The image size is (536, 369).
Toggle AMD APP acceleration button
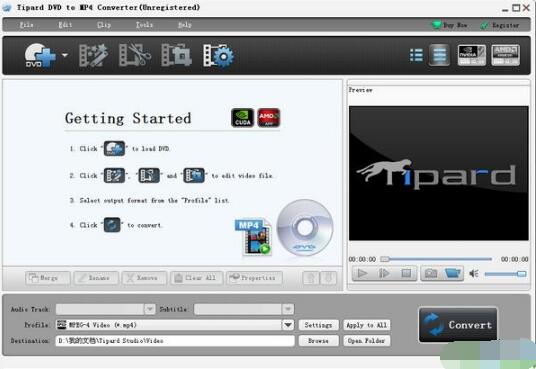pyautogui.click(x=506, y=55)
